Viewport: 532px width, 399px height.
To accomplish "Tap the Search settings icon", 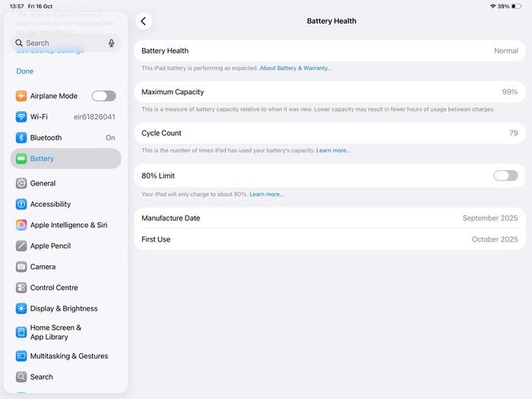I will coord(21,377).
